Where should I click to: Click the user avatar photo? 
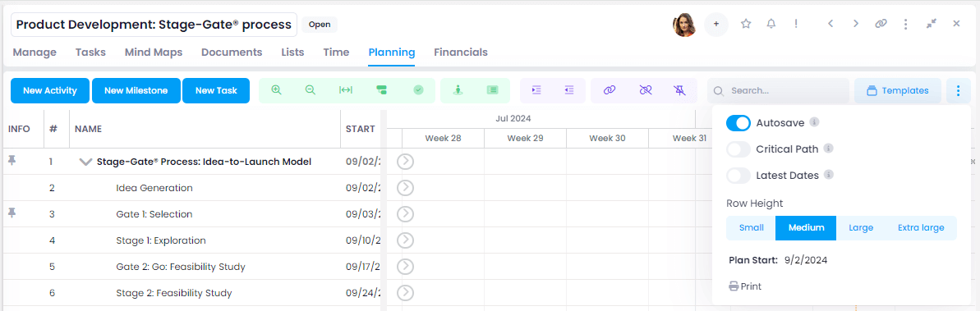(684, 25)
